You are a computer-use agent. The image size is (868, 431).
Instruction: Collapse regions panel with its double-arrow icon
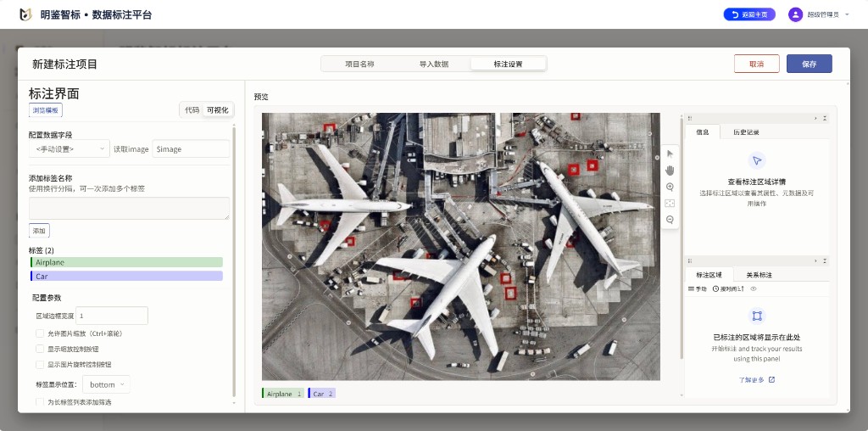coord(825,260)
